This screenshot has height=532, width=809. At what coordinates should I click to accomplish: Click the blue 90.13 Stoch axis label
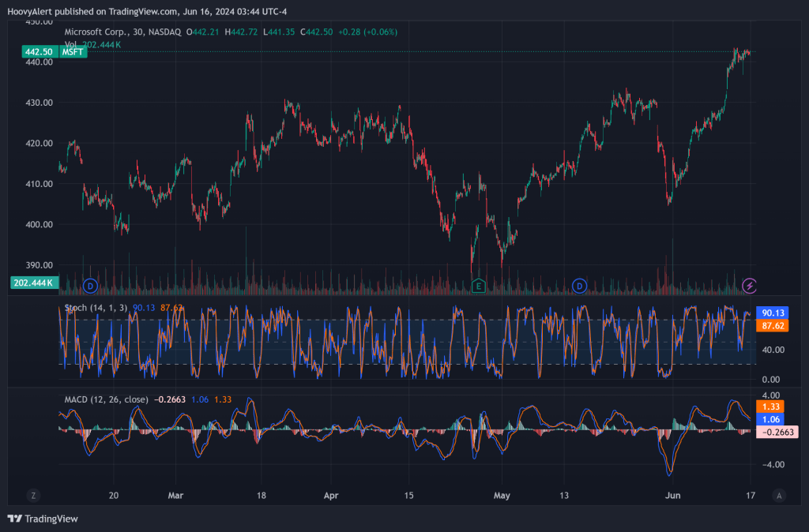tap(772, 313)
